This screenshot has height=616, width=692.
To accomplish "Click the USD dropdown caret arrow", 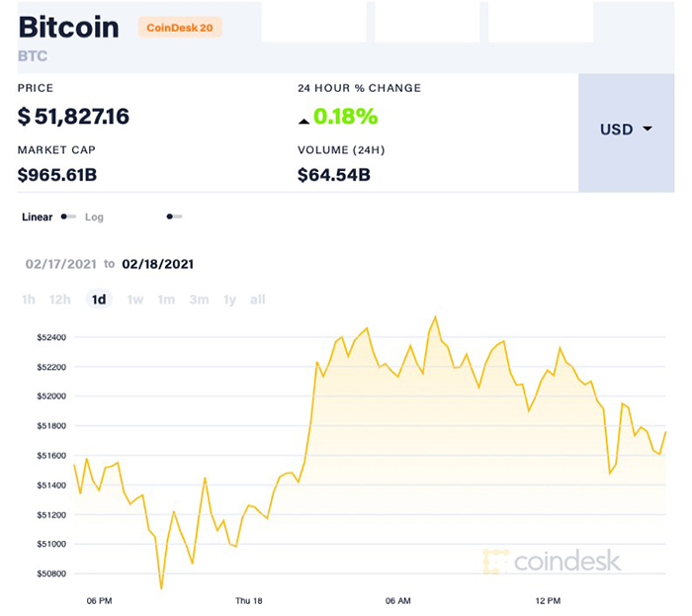I will [648, 130].
